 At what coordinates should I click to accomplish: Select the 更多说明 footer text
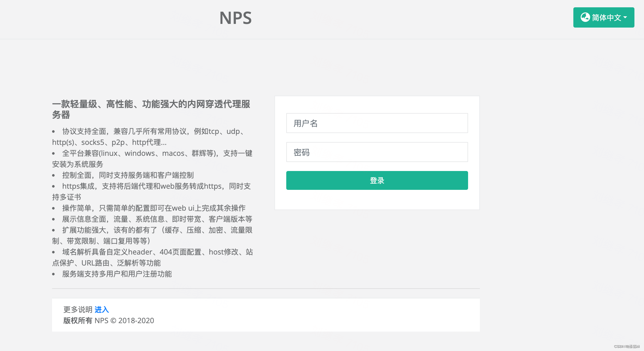click(x=78, y=309)
